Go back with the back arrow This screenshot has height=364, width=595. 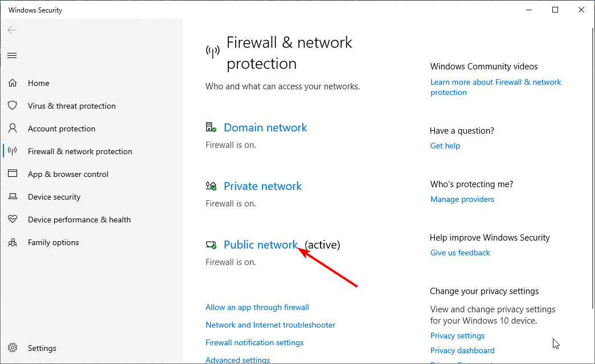coord(12,30)
